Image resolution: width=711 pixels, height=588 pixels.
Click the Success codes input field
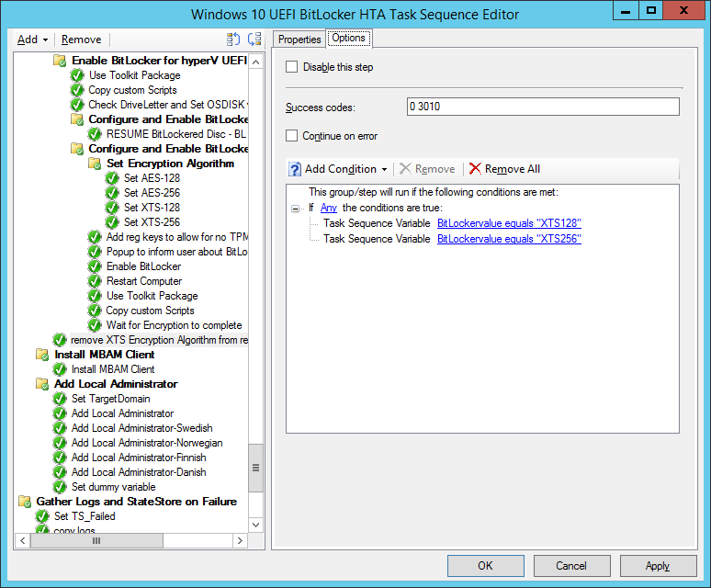(x=543, y=107)
